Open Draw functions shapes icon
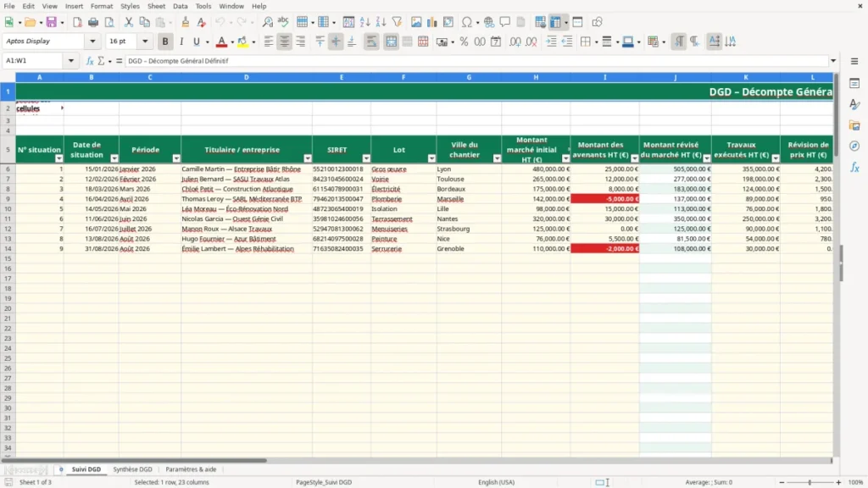 coord(597,22)
